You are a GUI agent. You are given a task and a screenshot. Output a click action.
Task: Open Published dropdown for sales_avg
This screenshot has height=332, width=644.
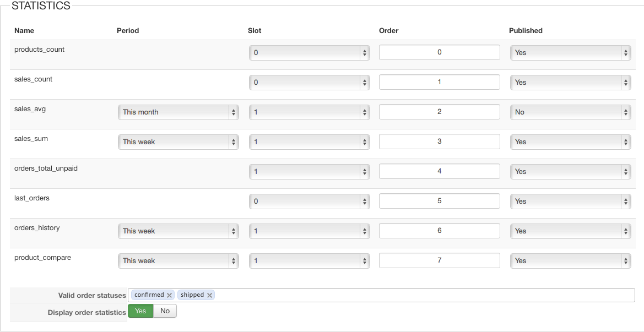click(570, 112)
